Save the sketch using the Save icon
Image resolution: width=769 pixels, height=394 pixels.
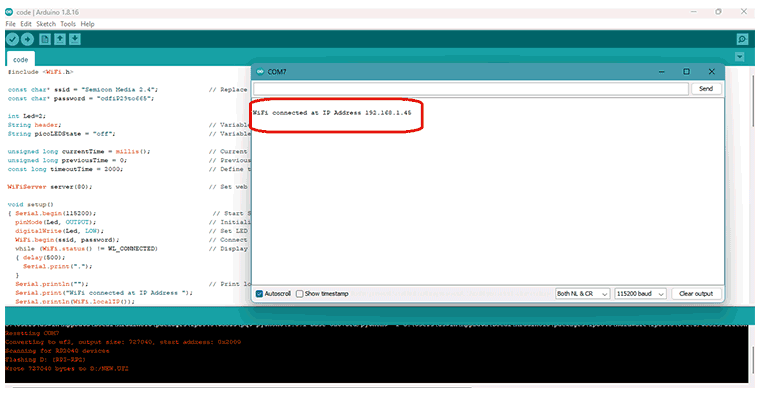[x=75, y=39]
